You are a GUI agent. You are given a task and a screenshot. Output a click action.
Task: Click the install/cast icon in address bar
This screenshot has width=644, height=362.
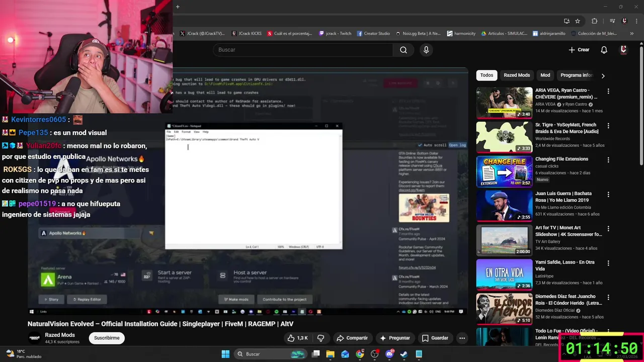coord(567,21)
